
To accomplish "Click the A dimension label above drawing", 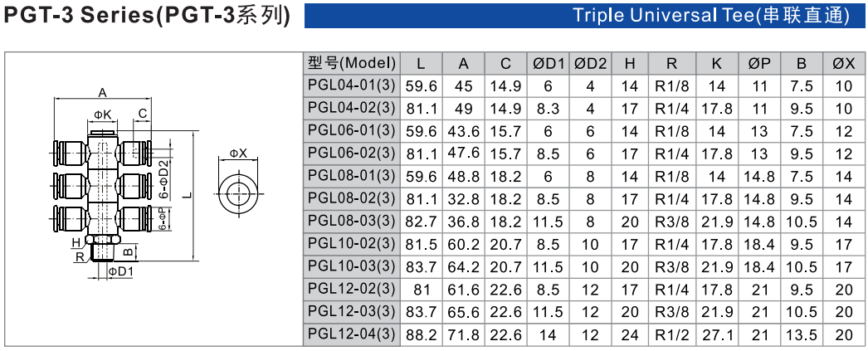I will pyautogui.click(x=102, y=92).
